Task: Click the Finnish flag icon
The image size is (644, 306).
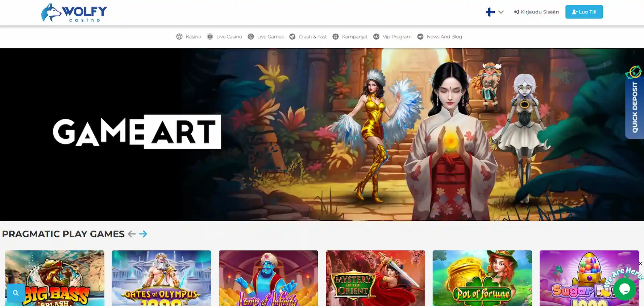Action: [490, 12]
